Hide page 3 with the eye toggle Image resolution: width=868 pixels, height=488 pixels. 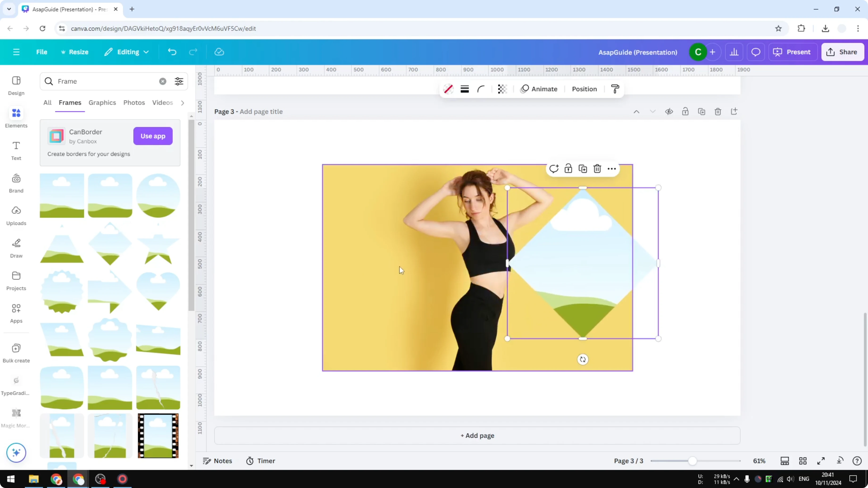pyautogui.click(x=669, y=112)
